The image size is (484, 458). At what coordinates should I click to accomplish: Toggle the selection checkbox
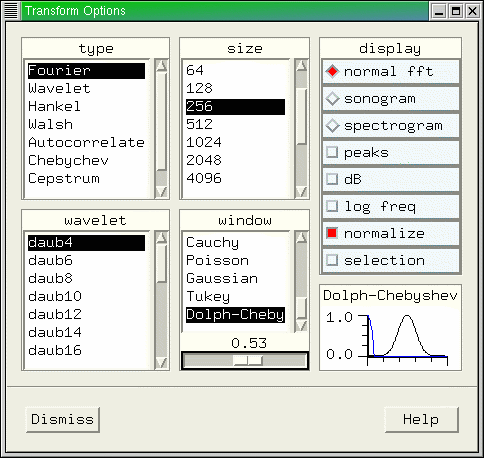[x=391, y=260]
